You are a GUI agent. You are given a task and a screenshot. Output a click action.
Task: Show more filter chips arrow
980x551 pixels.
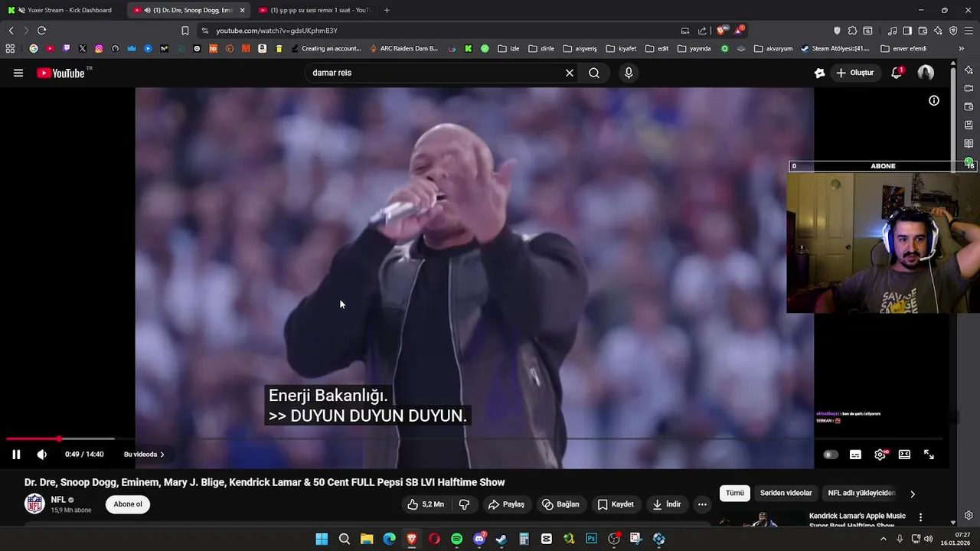pos(913,494)
